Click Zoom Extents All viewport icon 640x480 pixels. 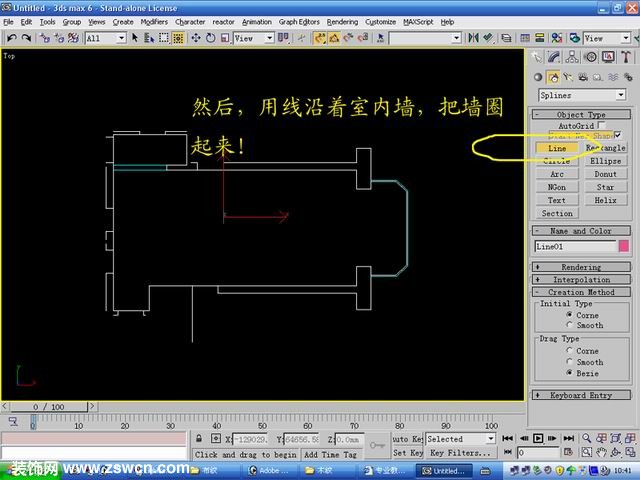tap(631, 439)
